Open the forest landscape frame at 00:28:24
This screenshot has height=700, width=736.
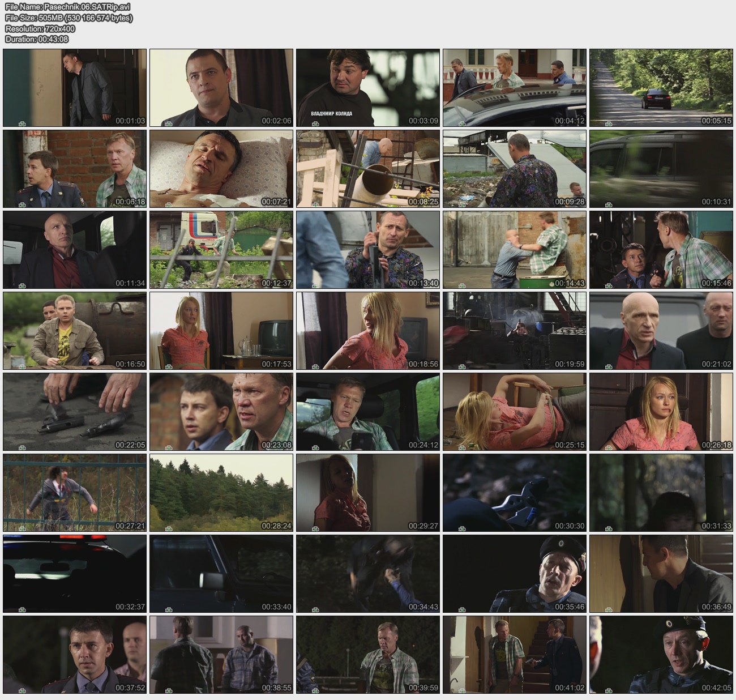[x=221, y=493]
